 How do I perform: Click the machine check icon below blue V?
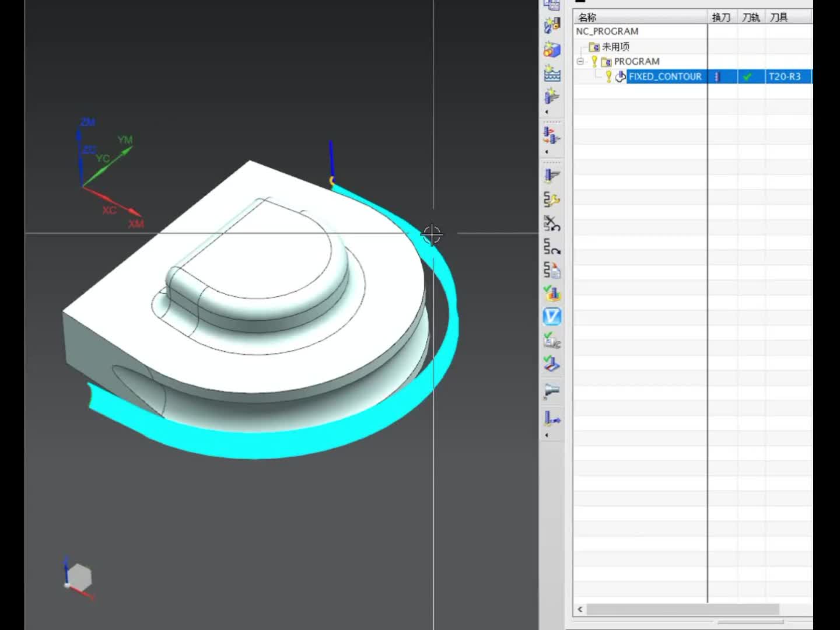[x=552, y=341]
